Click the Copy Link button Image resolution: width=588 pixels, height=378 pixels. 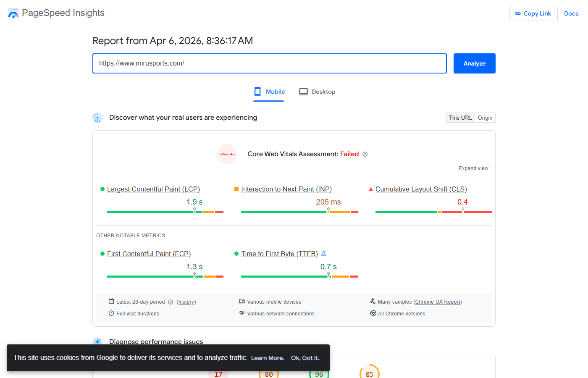point(533,13)
